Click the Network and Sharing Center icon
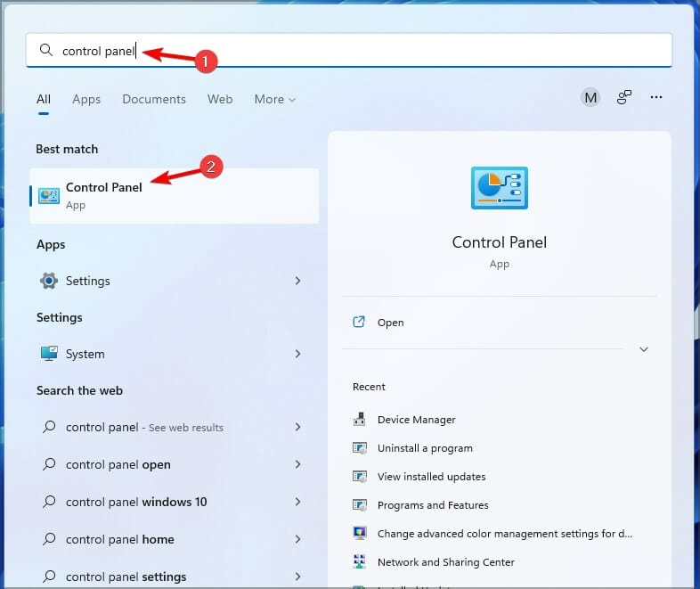Viewport: 700px width, 589px height. pyautogui.click(x=360, y=561)
